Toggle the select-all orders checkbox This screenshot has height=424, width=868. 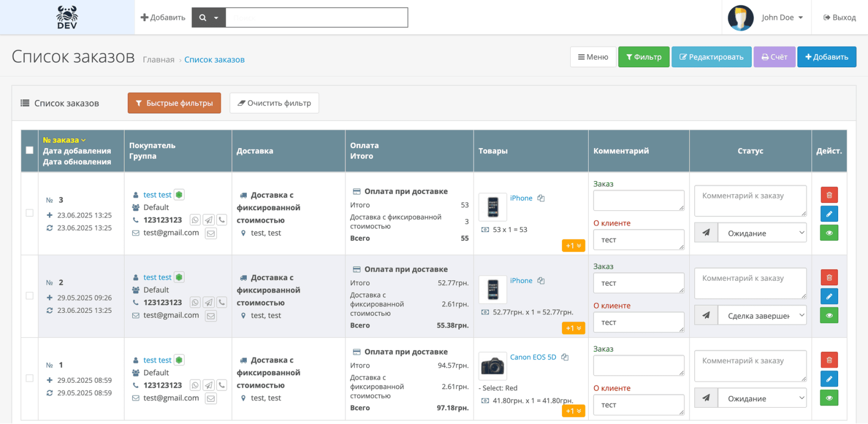(x=29, y=151)
